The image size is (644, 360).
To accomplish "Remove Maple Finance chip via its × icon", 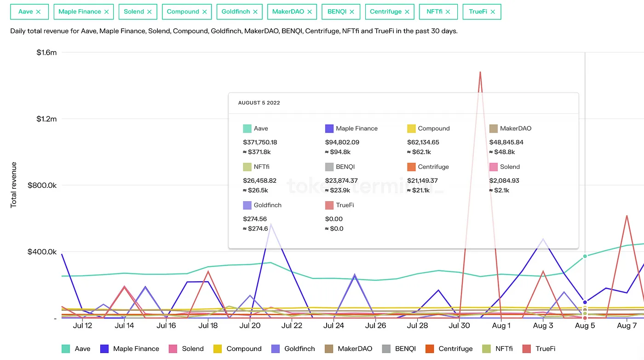I will tap(107, 12).
